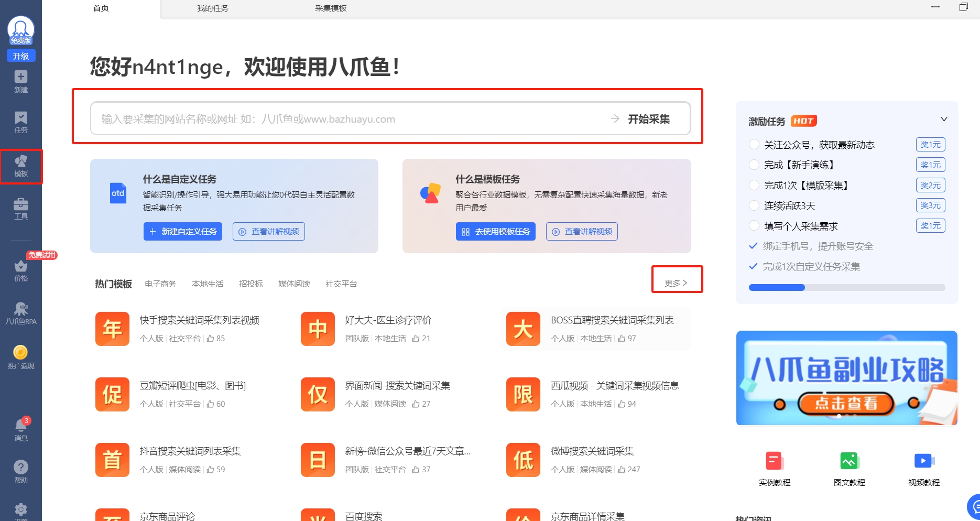Screen dimensions: 980x521
Task: Open the 京东商品详情采集 template
Action: point(587,516)
